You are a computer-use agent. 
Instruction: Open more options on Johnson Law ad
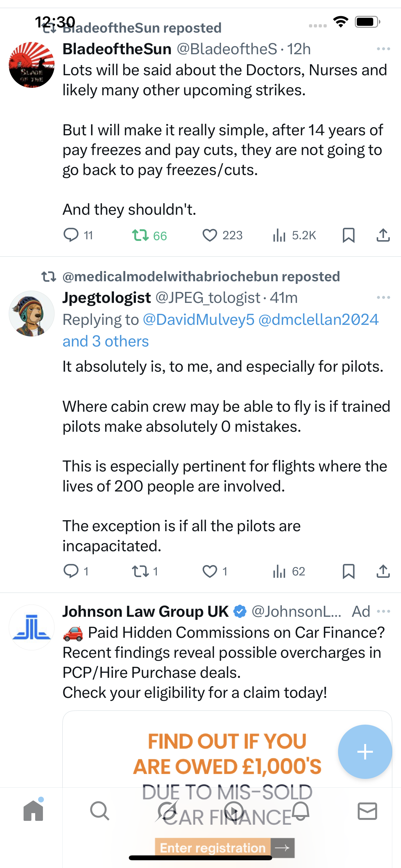[383, 611]
